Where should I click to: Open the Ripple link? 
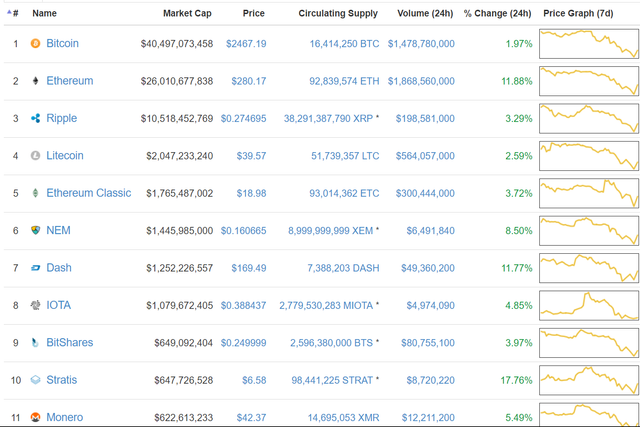click(x=62, y=118)
